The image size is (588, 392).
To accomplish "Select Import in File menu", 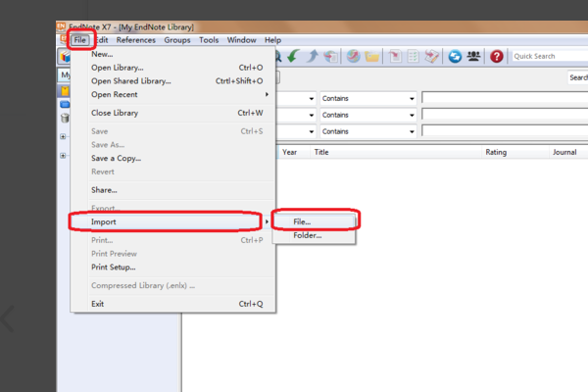I will tap(173, 221).
